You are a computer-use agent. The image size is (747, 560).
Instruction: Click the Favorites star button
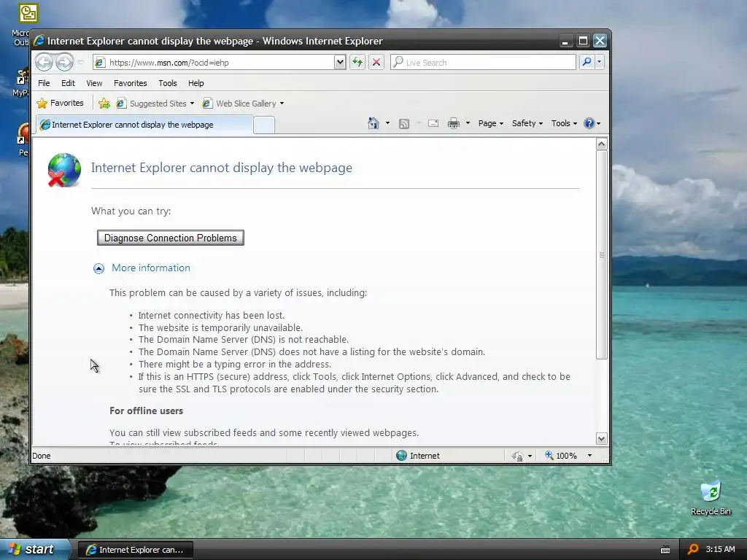61,103
